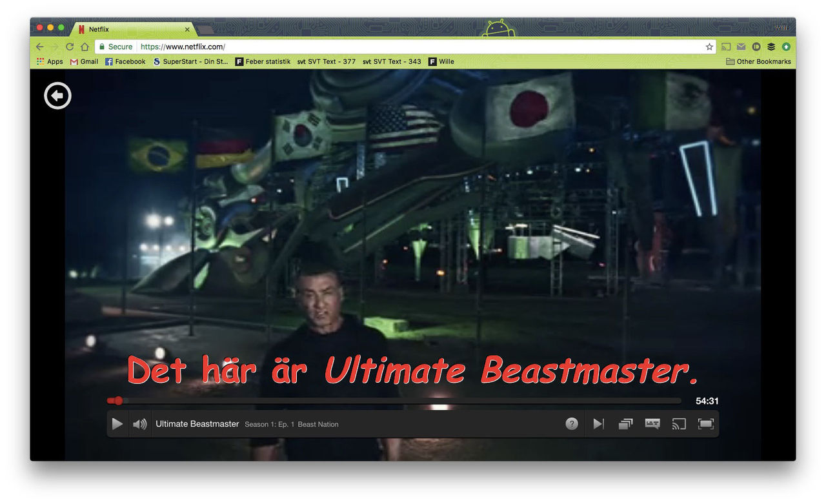
Task: Click the Season 1: Ep. 1 Beast Nation label
Action: pyautogui.click(x=292, y=424)
